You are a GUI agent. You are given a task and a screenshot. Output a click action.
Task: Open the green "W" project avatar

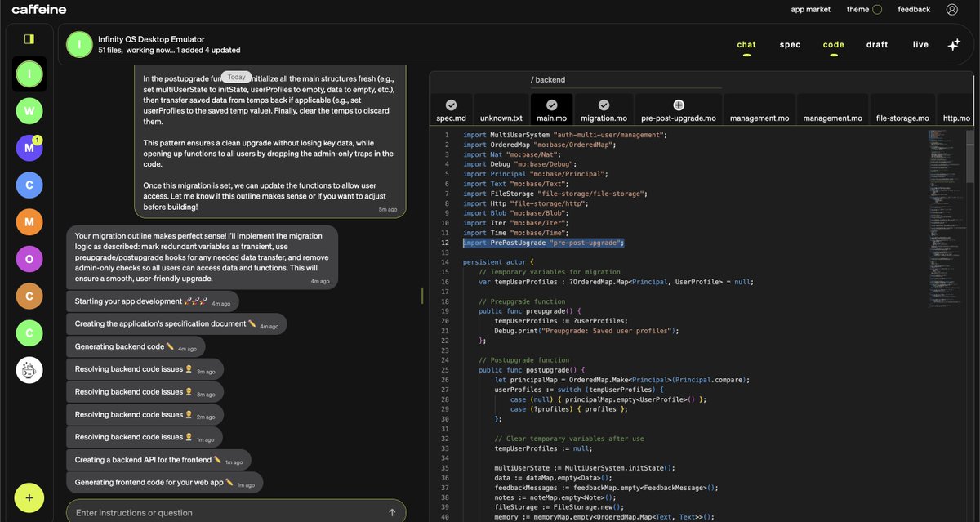[29, 110]
